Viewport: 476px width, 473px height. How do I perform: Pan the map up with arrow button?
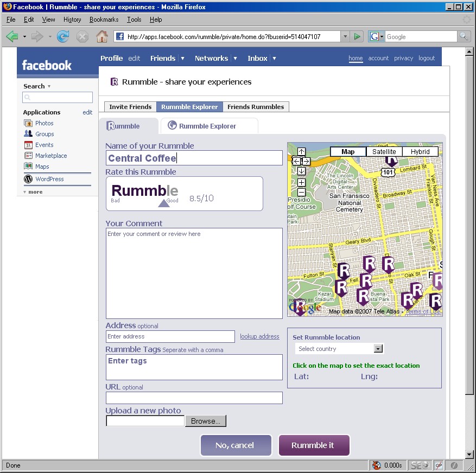pyautogui.click(x=301, y=151)
